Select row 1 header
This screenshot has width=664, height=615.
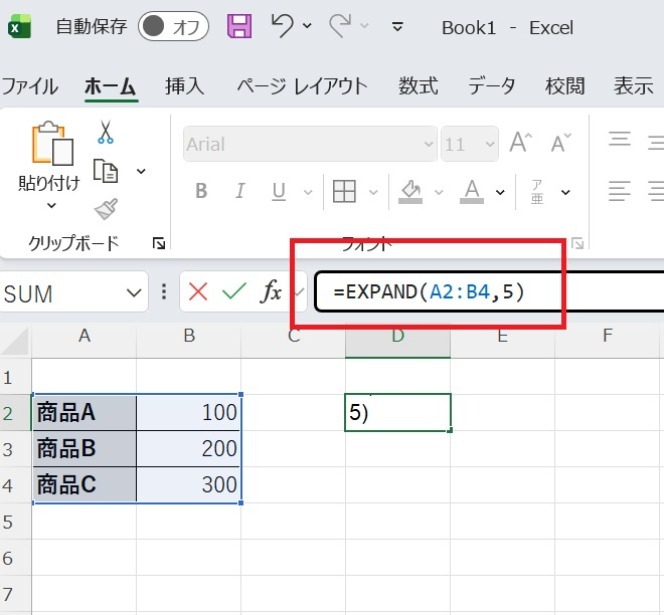pos(16,377)
